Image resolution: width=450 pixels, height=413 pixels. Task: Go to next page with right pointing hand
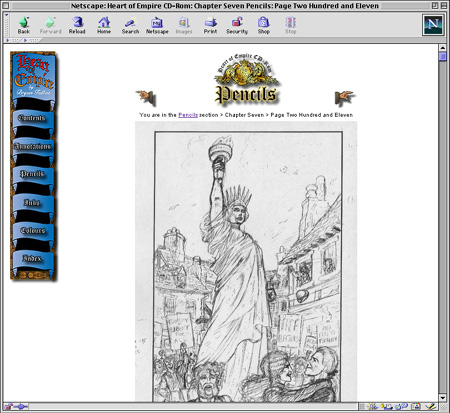[344, 98]
